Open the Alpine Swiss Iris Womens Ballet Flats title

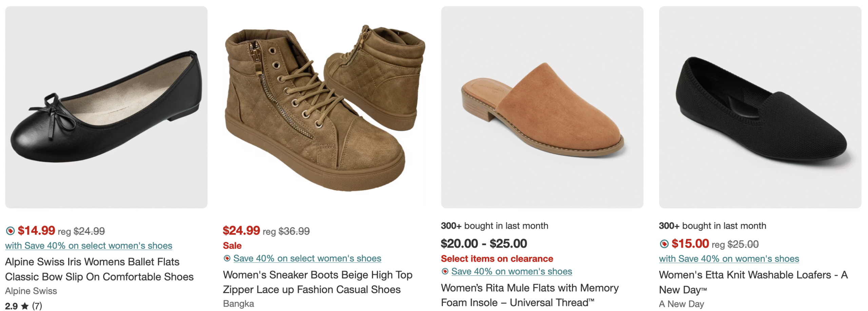(99, 269)
